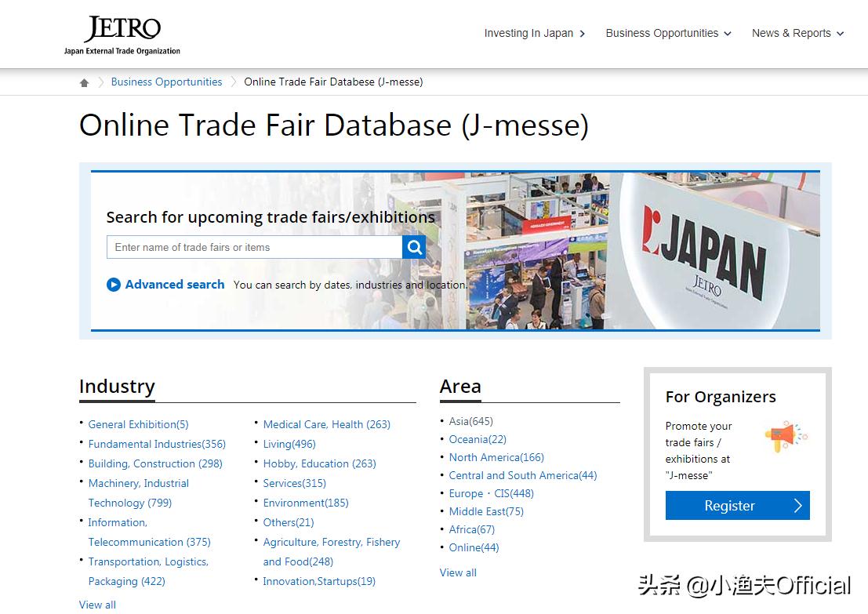Click the JETRO logo in header
868x614 pixels.
coord(122,35)
